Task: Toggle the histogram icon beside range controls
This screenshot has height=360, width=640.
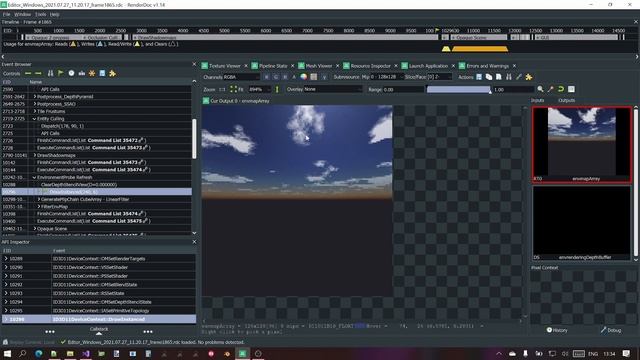Action: click(571, 89)
